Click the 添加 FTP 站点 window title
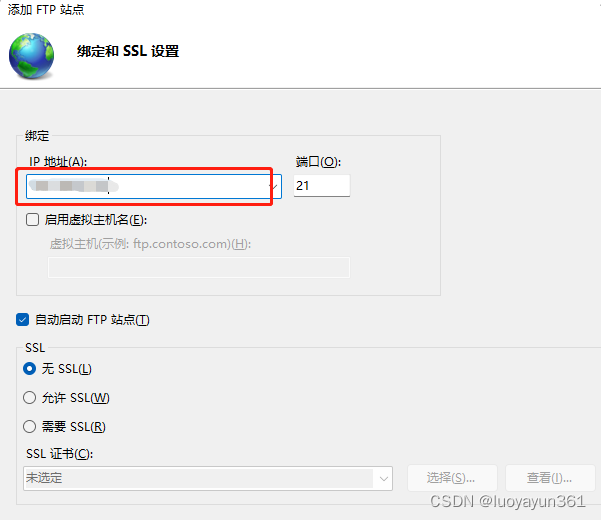This screenshot has height=520, width=601. point(45,10)
